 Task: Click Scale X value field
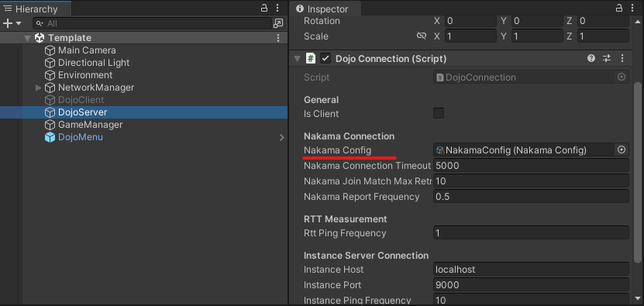470,36
